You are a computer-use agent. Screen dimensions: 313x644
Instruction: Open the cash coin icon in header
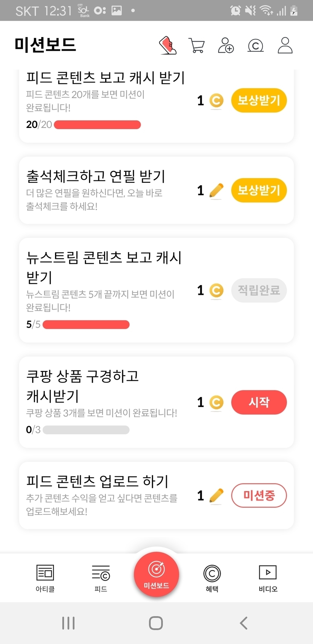[x=255, y=46]
